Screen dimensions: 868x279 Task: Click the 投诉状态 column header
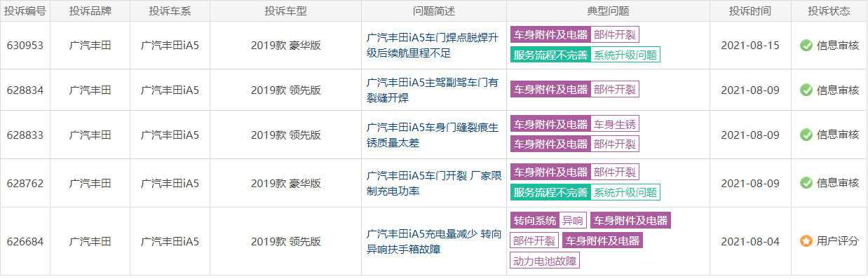829,11
